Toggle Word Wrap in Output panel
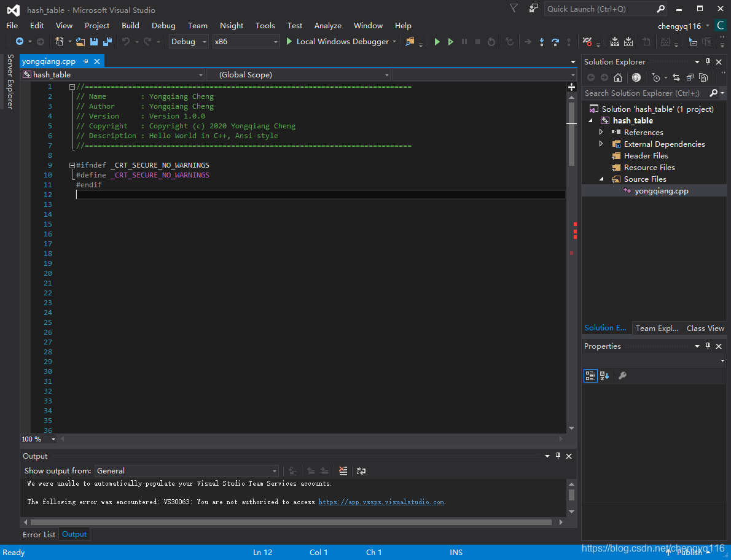The image size is (731, 560). coord(361,470)
